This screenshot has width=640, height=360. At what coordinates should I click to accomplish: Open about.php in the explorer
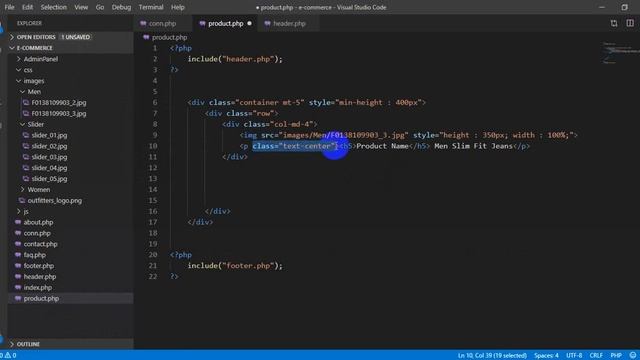tap(38, 222)
